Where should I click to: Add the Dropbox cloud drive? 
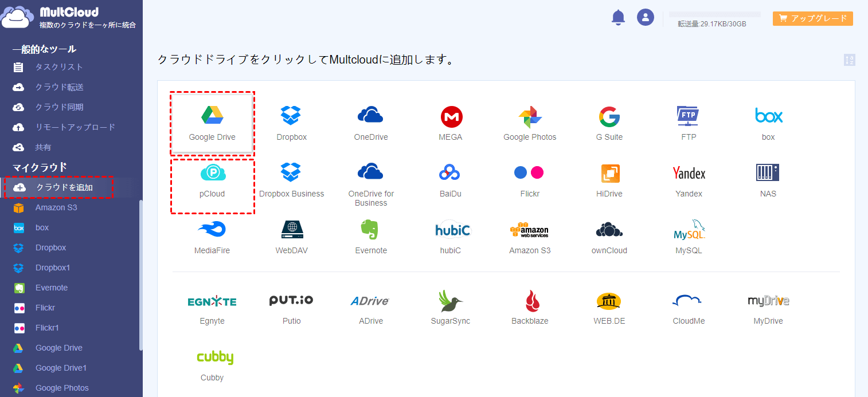click(x=292, y=124)
